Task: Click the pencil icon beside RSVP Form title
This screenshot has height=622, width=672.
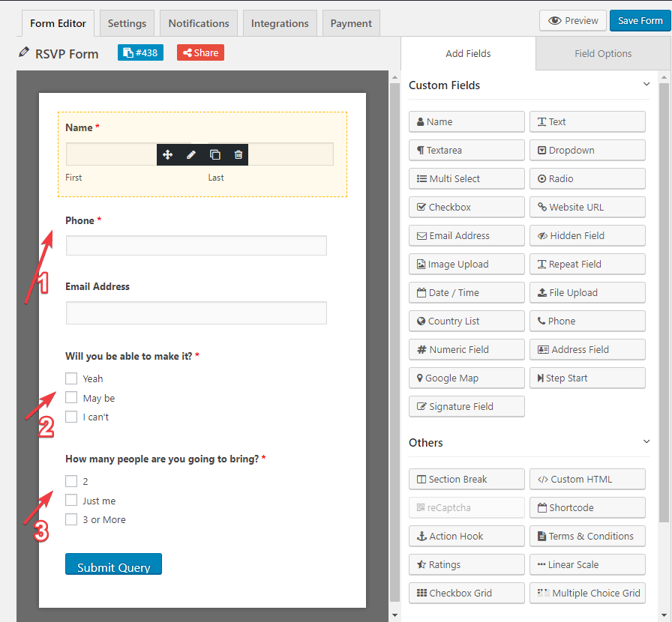Action: [24, 52]
